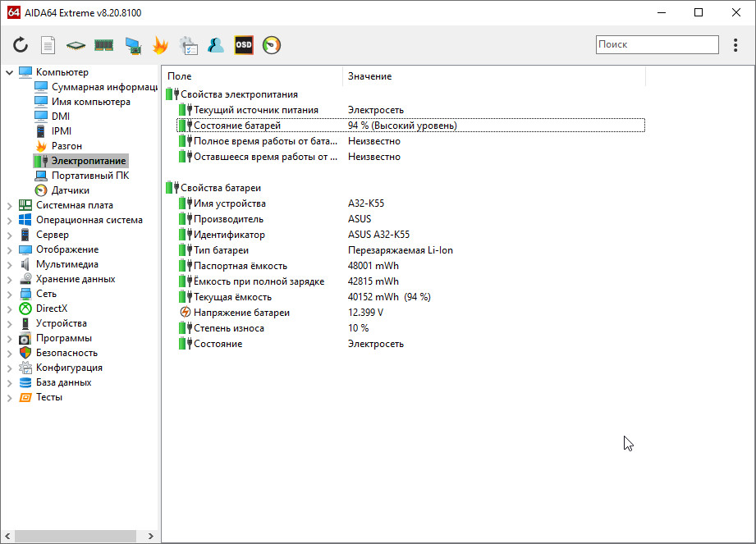Viewport: 756px width, 544px height.
Task: Open the OSD panel icon
Action: [244, 45]
